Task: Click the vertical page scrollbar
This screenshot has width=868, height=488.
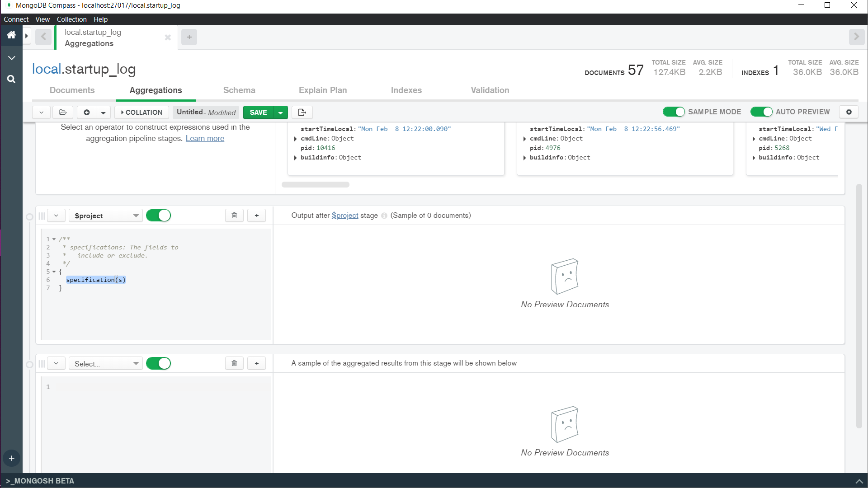Action: pos(859,306)
